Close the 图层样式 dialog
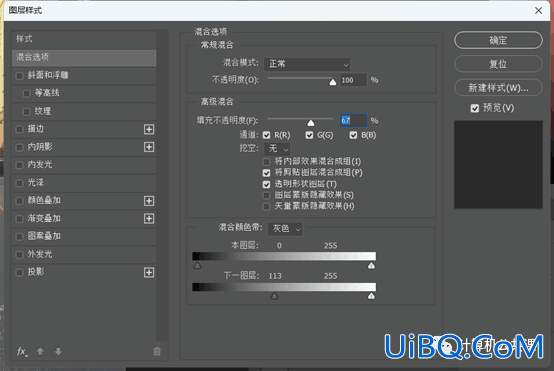 click(x=538, y=11)
